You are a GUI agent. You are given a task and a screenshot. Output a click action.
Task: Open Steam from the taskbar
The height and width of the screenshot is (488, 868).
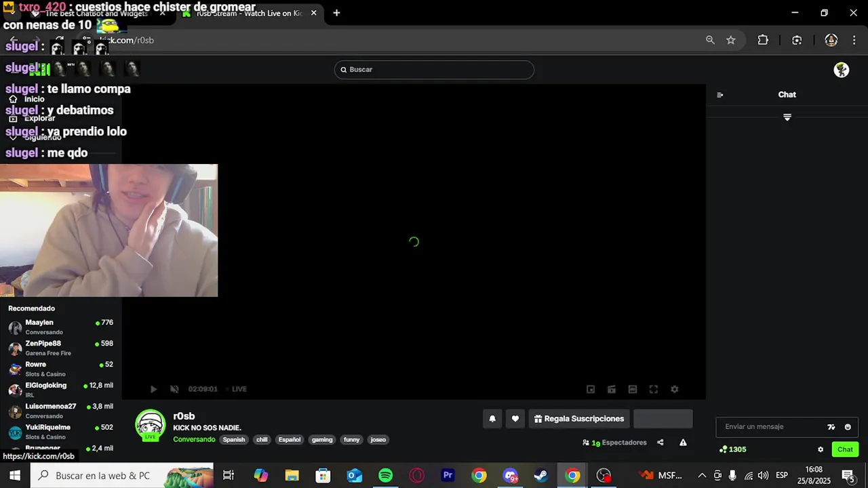(541, 476)
